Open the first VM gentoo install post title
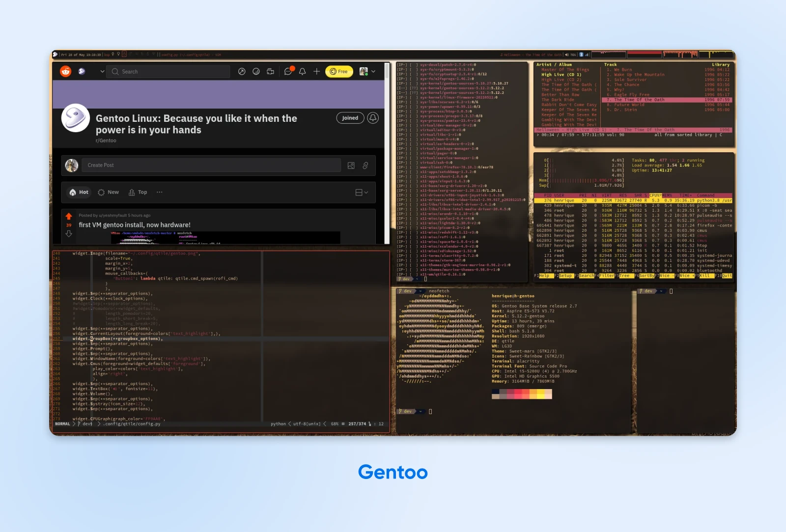Image resolution: width=786 pixels, height=532 pixels. pos(135,225)
